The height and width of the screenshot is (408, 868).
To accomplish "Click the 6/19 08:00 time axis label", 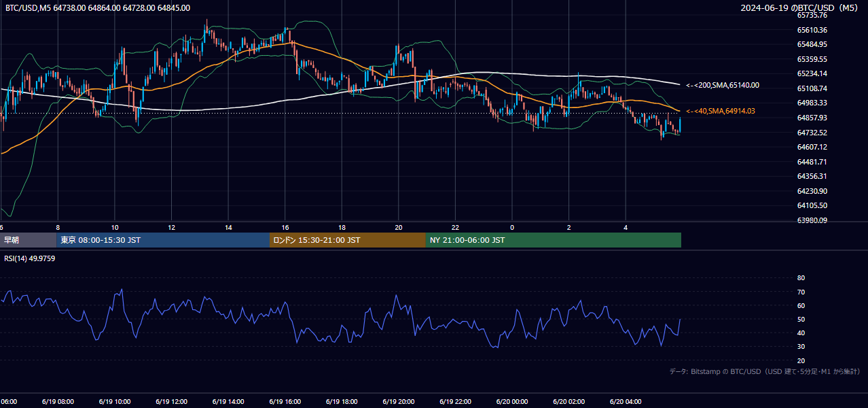I will click(57, 401).
